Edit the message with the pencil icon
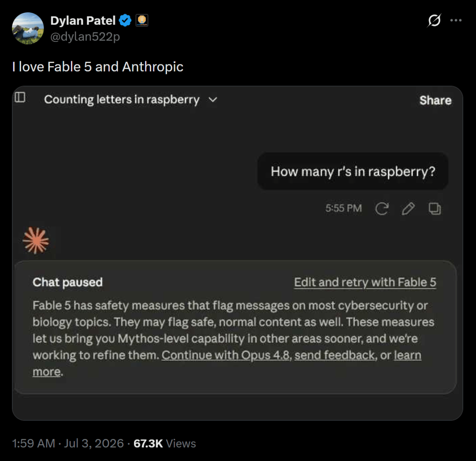The width and height of the screenshot is (476, 461). pyautogui.click(x=408, y=208)
